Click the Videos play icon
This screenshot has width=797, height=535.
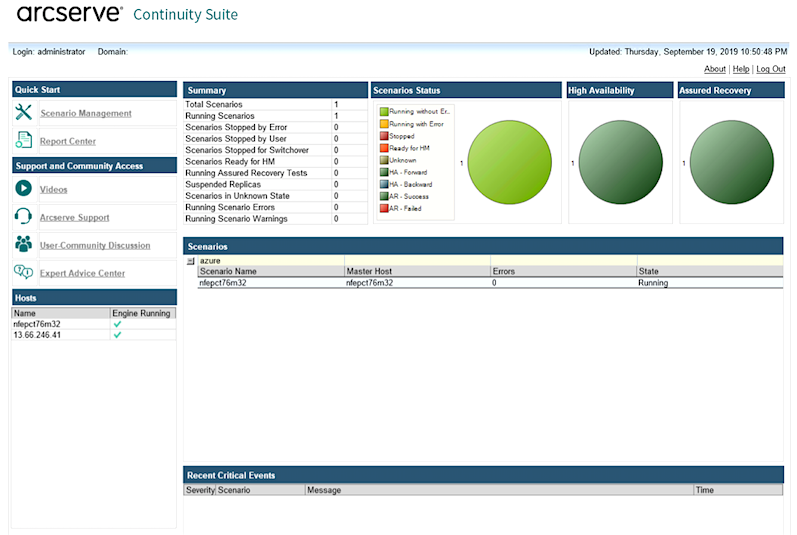click(23, 188)
